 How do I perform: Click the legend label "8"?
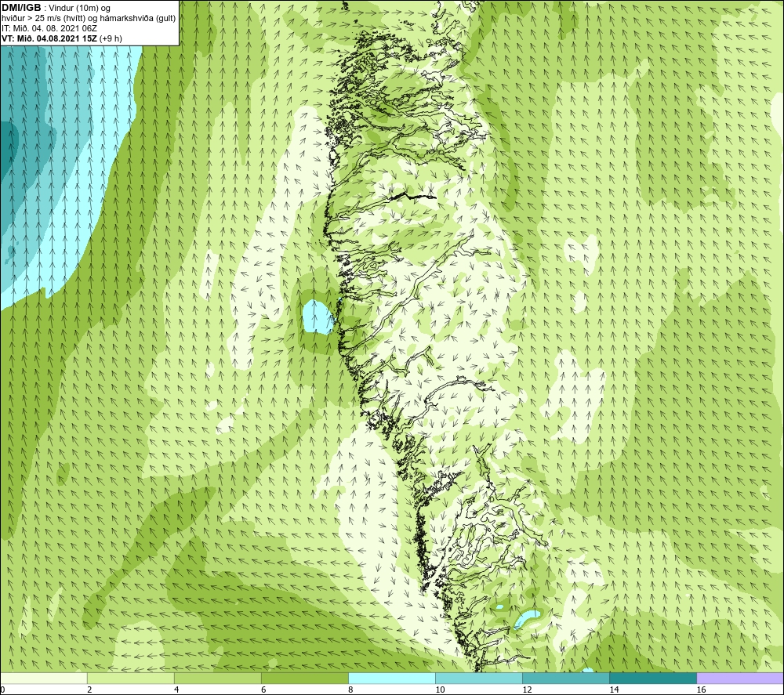(350, 690)
